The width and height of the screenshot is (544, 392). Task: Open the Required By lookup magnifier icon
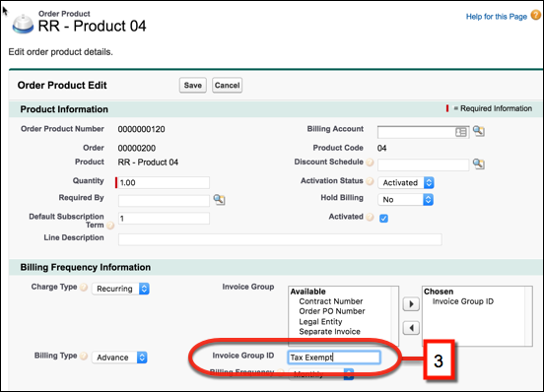click(219, 199)
